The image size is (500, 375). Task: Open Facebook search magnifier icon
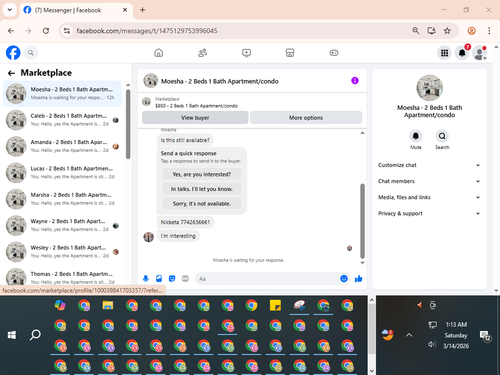coord(31,53)
